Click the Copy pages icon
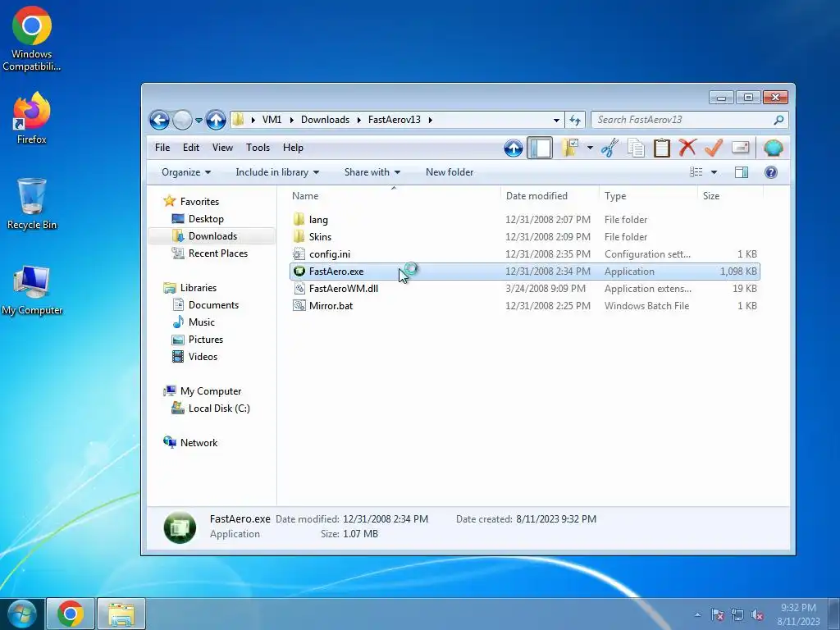The image size is (840, 630). coord(636,148)
